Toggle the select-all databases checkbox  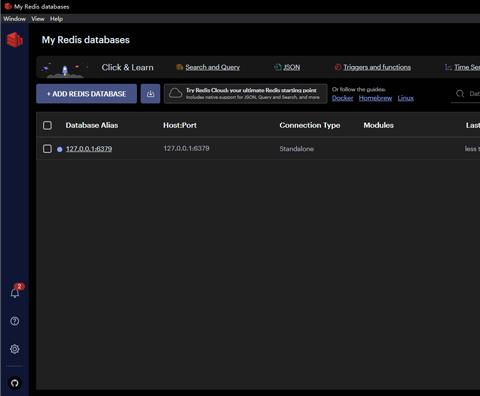pos(47,125)
